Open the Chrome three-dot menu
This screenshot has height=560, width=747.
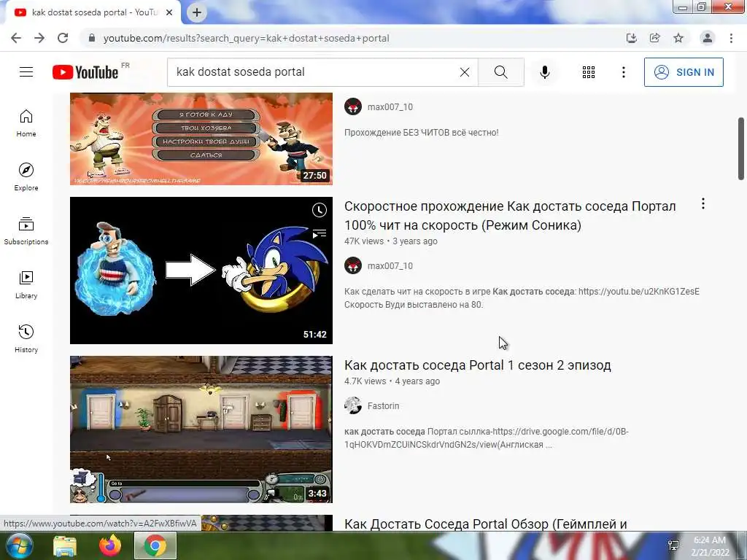coord(731,38)
